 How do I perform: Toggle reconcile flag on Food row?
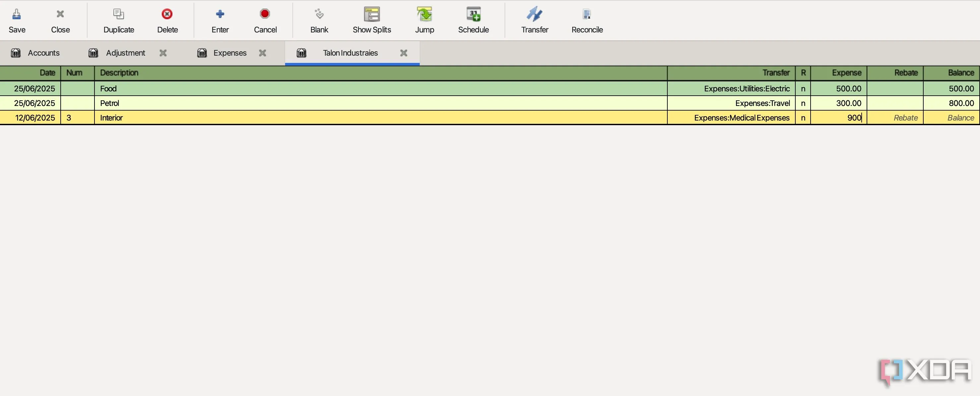pos(803,88)
